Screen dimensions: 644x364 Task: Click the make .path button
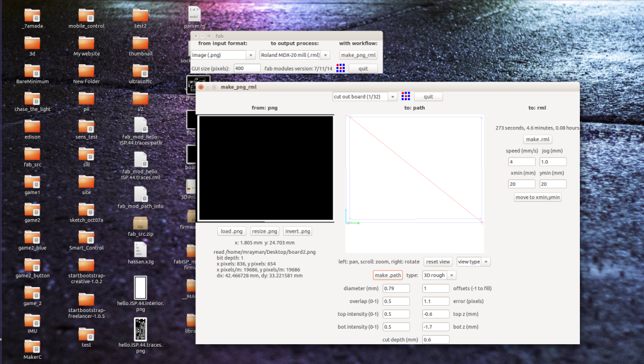point(388,276)
